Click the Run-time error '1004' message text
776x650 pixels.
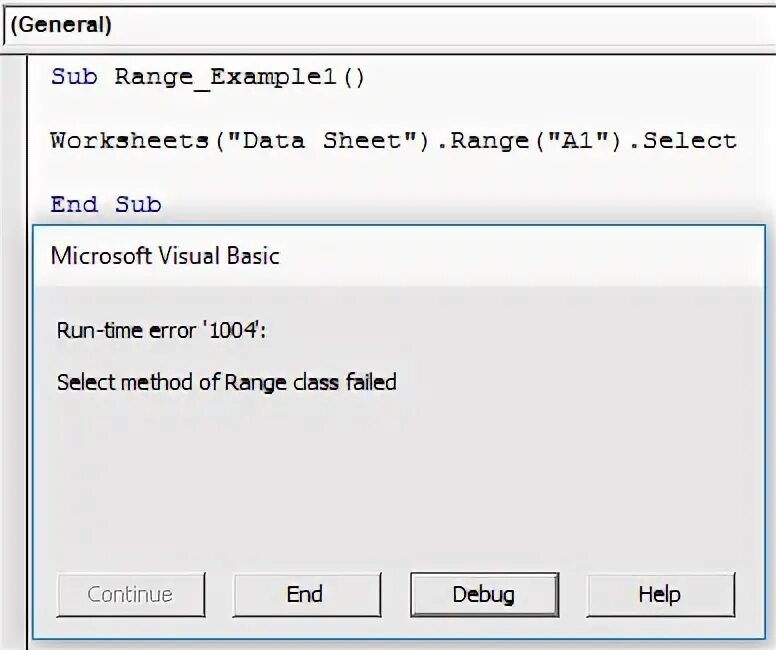(x=161, y=330)
